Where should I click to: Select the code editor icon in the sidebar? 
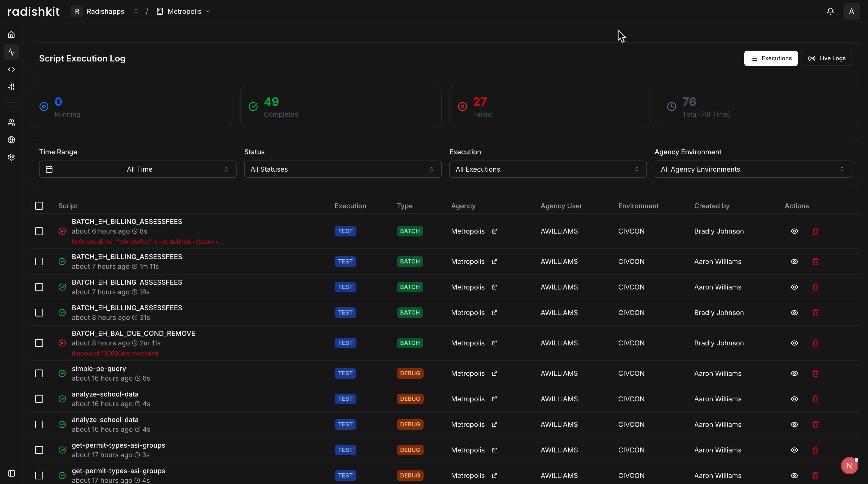pos(12,69)
